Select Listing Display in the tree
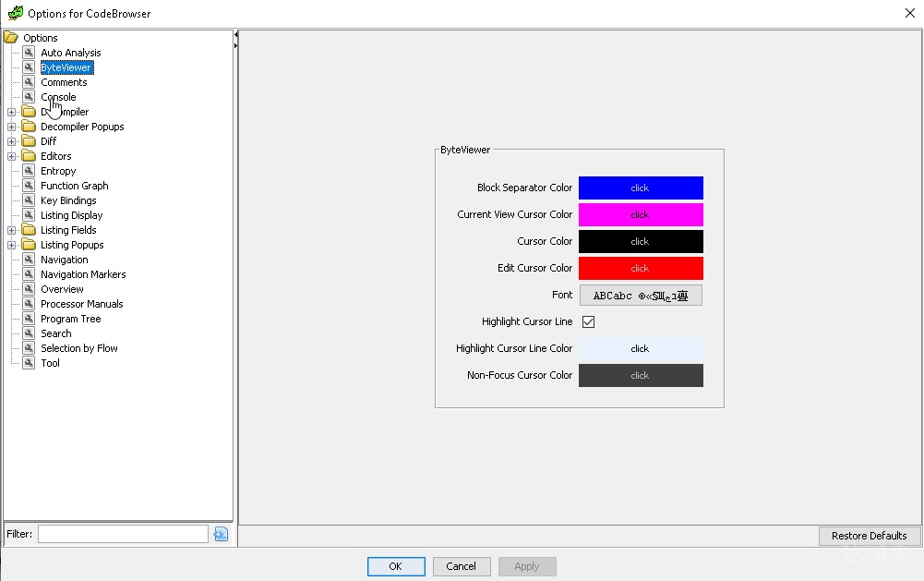The height and width of the screenshot is (581, 924). (x=71, y=214)
